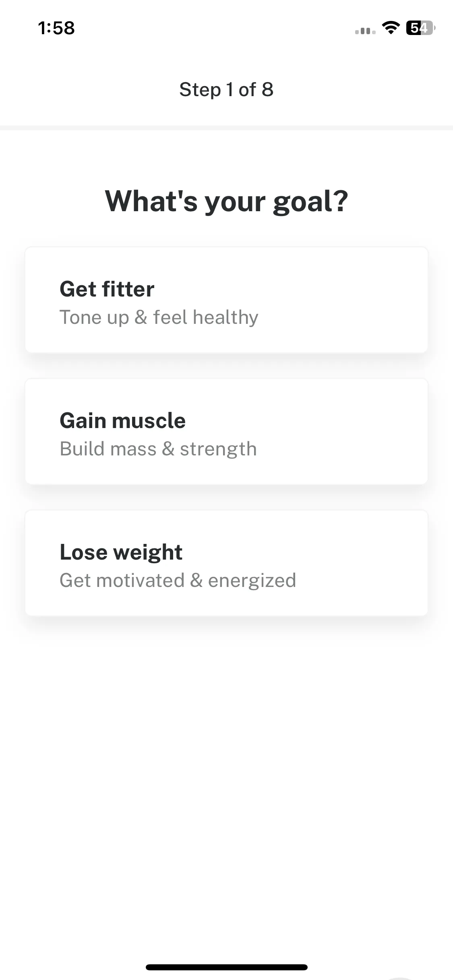Tap empty space right of 'Get fitter' card text
This screenshot has height=980, width=453.
(346, 300)
